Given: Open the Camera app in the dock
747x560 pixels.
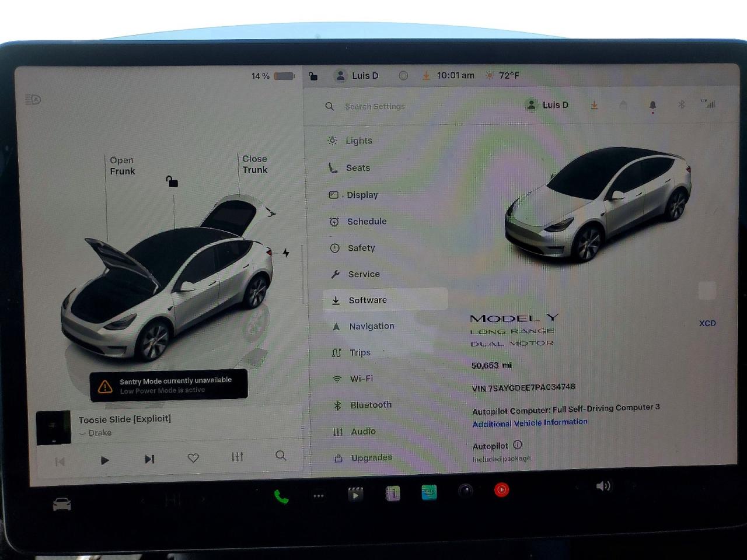Looking at the screenshot, I should point(465,491).
